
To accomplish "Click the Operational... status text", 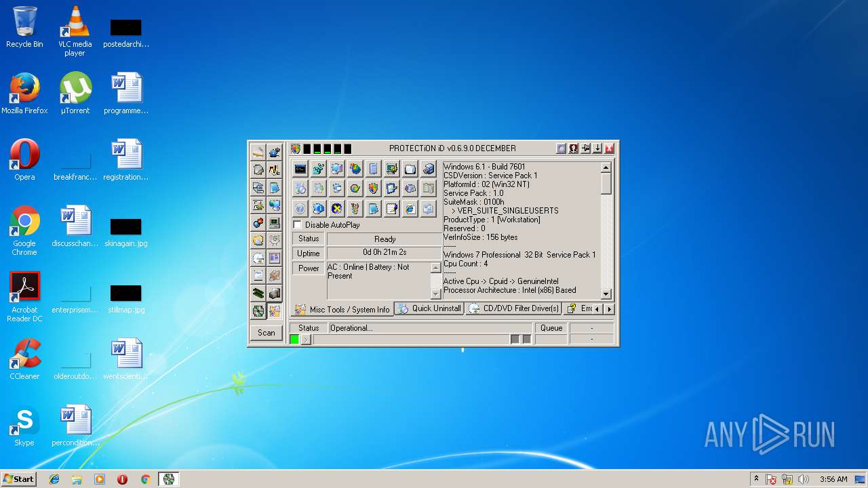I will 351,328.
